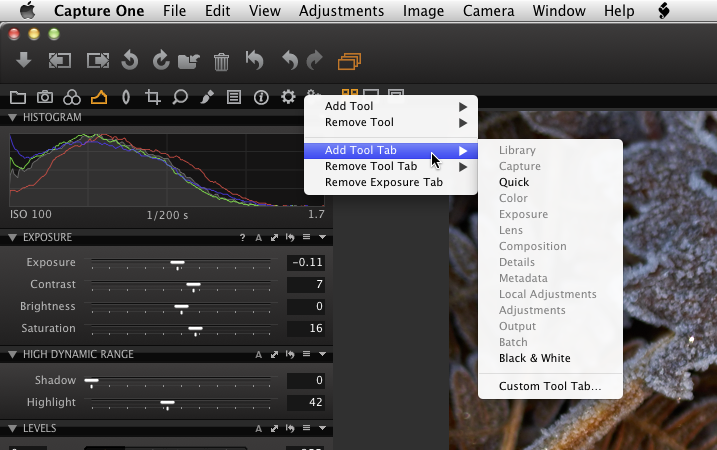Click the Contrast value field 7

pyautogui.click(x=306, y=284)
